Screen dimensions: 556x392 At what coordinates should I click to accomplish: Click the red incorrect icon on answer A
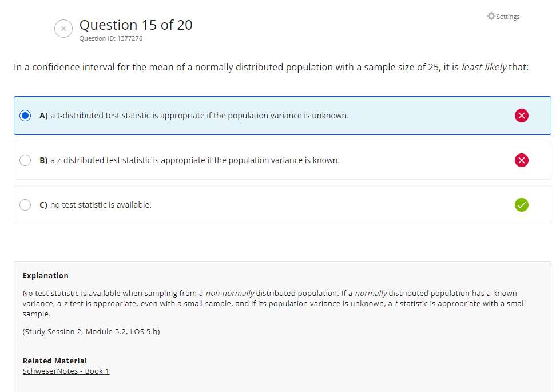(521, 116)
